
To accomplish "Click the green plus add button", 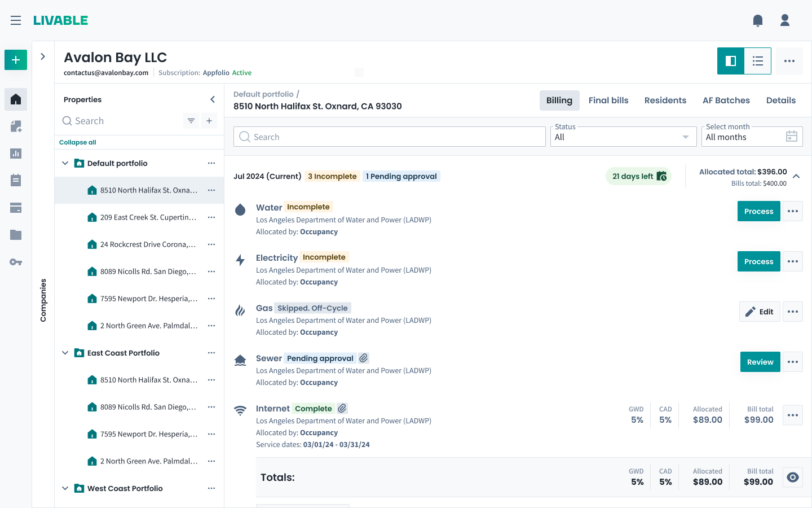I will coord(16,60).
